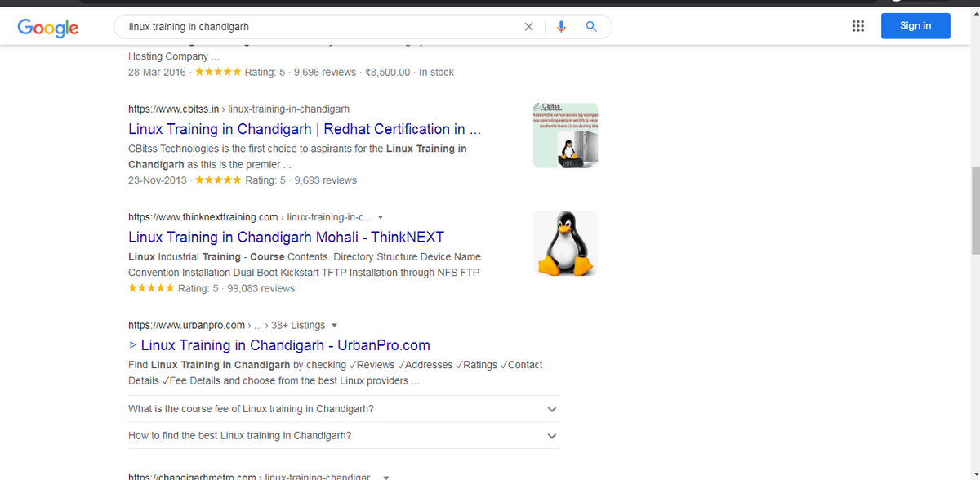This screenshot has height=480, width=980.
Task: Click the thinknexttraining.com URL breadcrumb
Action: (250, 217)
